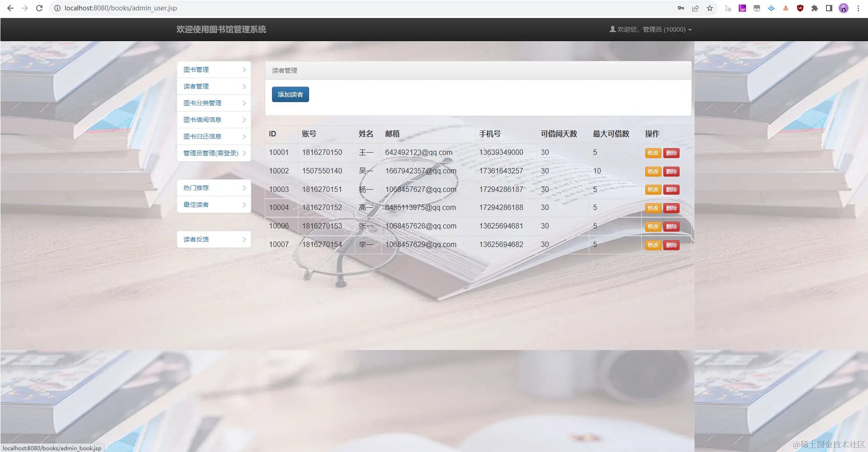Image resolution: width=868 pixels, height=452 pixels.
Task: Go back to previous page
Action: pos(10,8)
